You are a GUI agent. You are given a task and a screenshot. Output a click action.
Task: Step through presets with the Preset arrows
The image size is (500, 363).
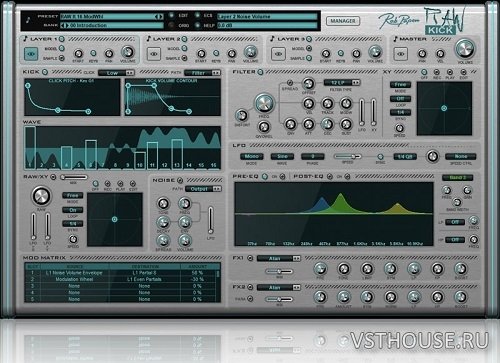tap(159, 16)
